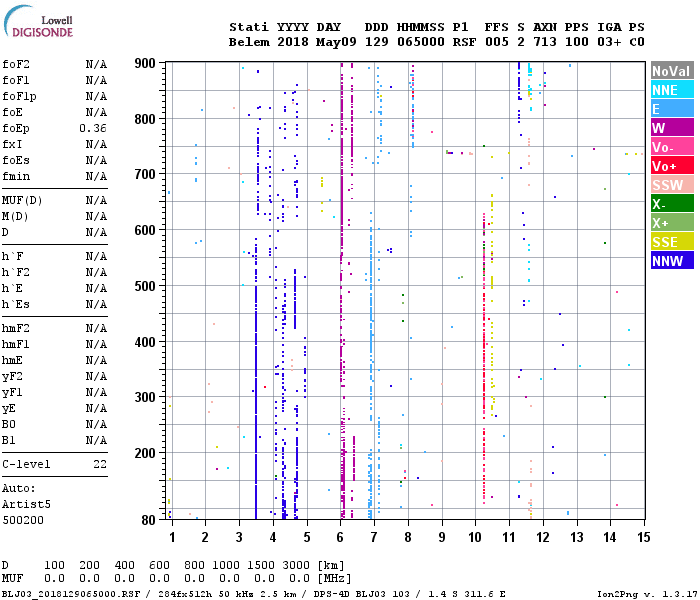
Task: Click the SSE yellow legend swatch
Action: click(672, 242)
